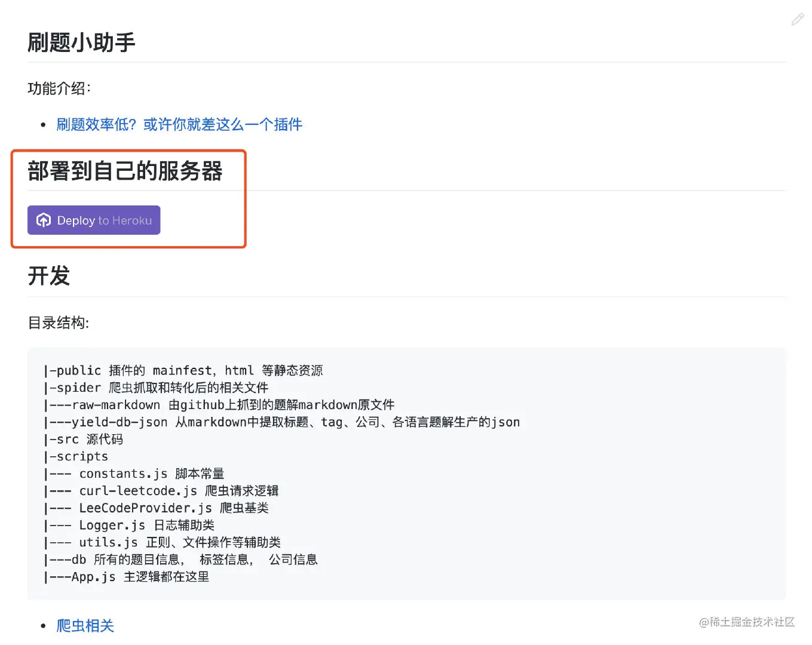Click the Logger.js 日志辅助类 line
This screenshot has width=812, height=645.
point(129,526)
